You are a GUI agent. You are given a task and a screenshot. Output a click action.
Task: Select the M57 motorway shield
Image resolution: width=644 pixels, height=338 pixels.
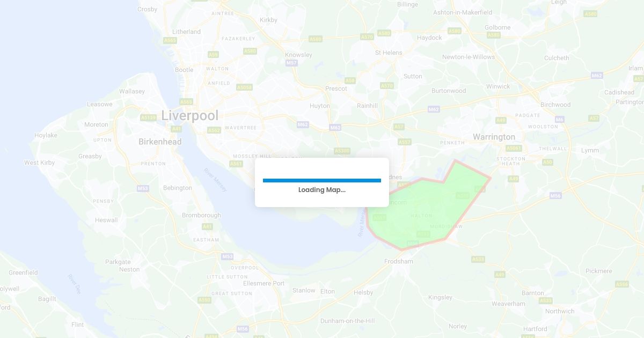[291, 63]
